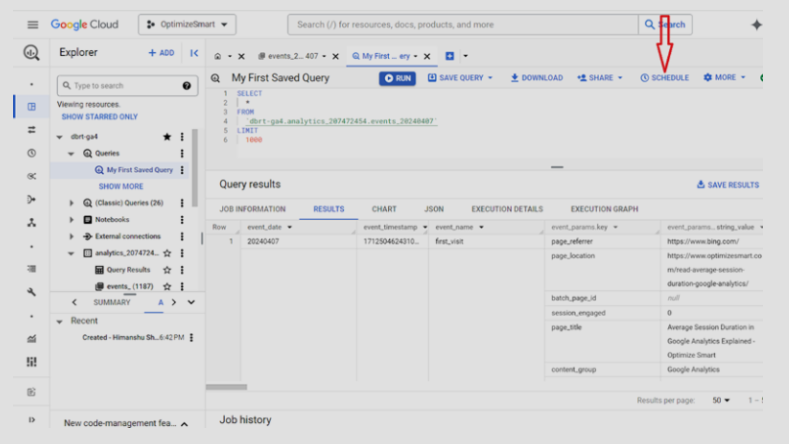
Task: Select the BigQuery Studio sidebar icon
Action: [x=32, y=107]
